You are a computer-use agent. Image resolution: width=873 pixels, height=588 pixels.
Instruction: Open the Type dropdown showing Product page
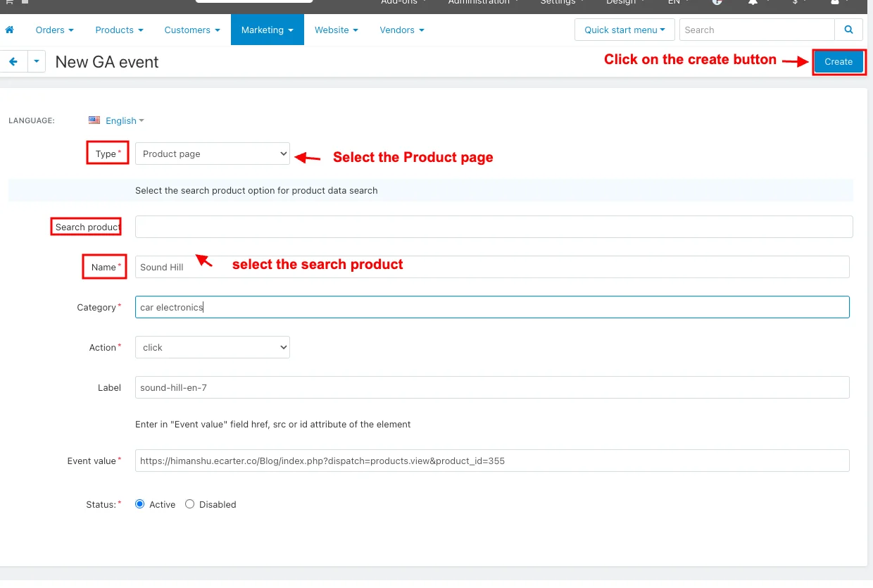[x=212, y=154]
